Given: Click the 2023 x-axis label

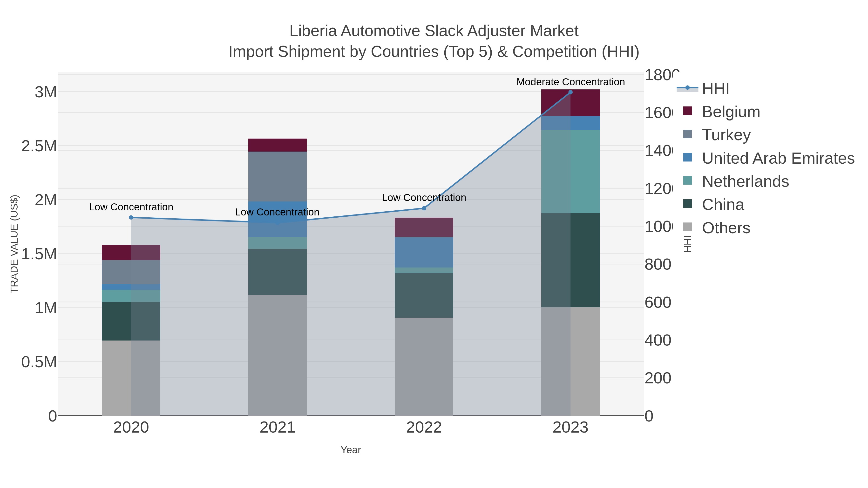Looking at the screenshot, I should tap(570, 427).
